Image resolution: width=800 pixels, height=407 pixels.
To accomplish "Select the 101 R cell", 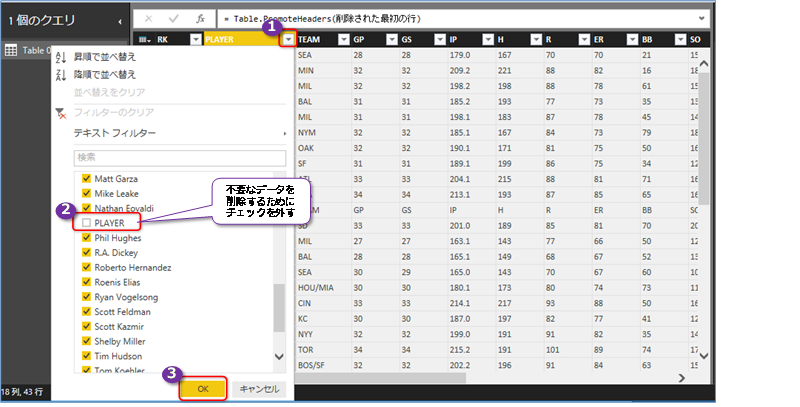I will (x=567, y=350).
